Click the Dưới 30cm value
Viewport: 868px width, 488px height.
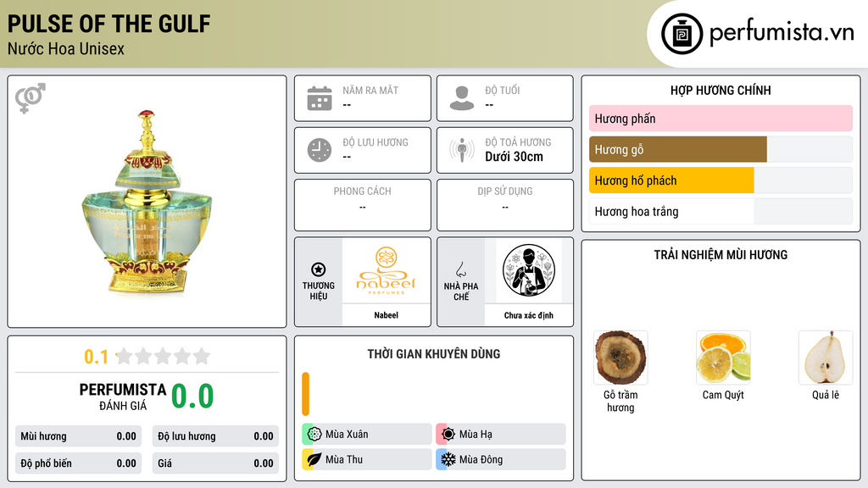pyautogui.click(x=515, y=157)
